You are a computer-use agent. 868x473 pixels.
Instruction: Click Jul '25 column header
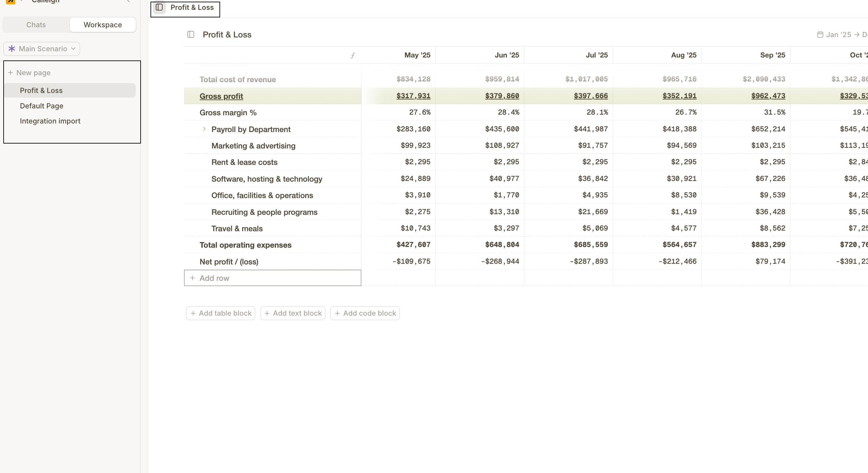pyautogui.click(x=597, y=55)
